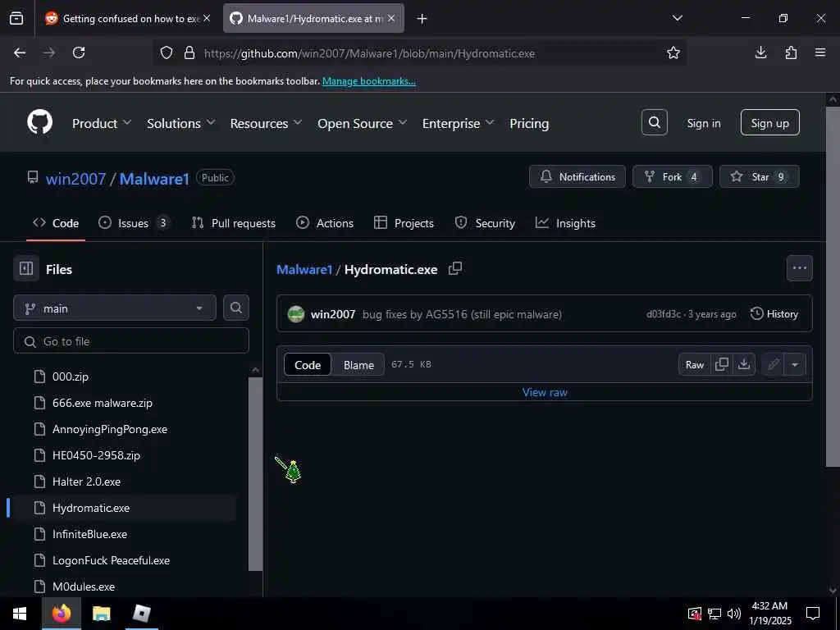This screenshot has width=840, height=630.
Task: Click the win2007 avatar image
Action: pyautogui.click(x=295, y=314)
